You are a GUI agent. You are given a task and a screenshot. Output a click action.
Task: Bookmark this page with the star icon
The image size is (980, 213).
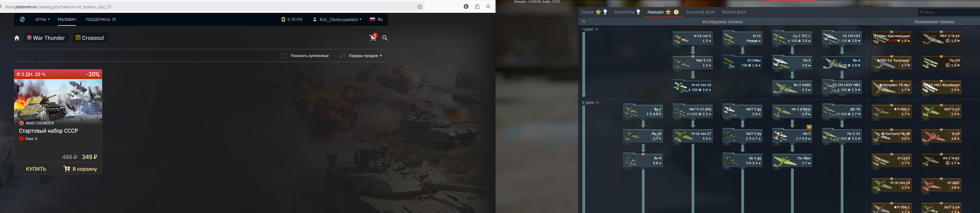coord(420,6)
